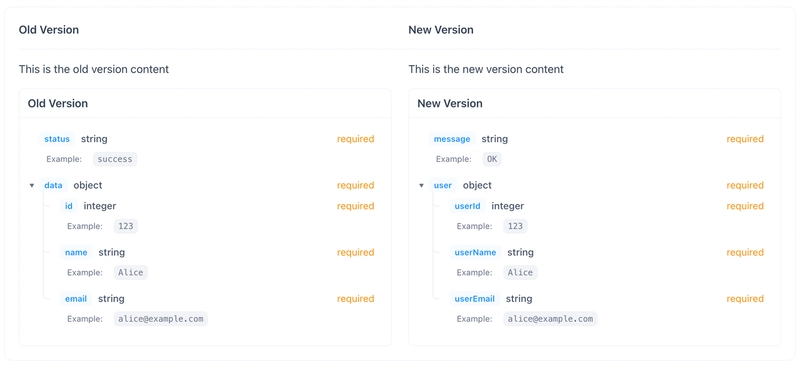
Task: Click alice@example.com example in New Version
Action: (551, 319)
